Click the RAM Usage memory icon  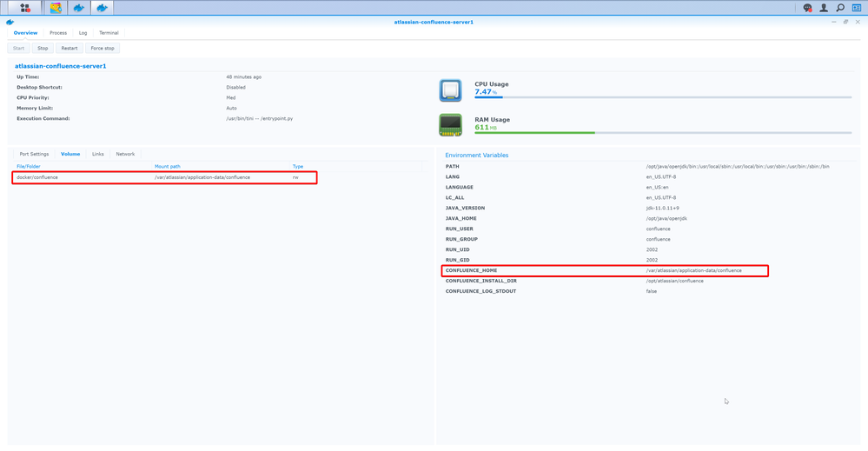(x=451, y=125)
